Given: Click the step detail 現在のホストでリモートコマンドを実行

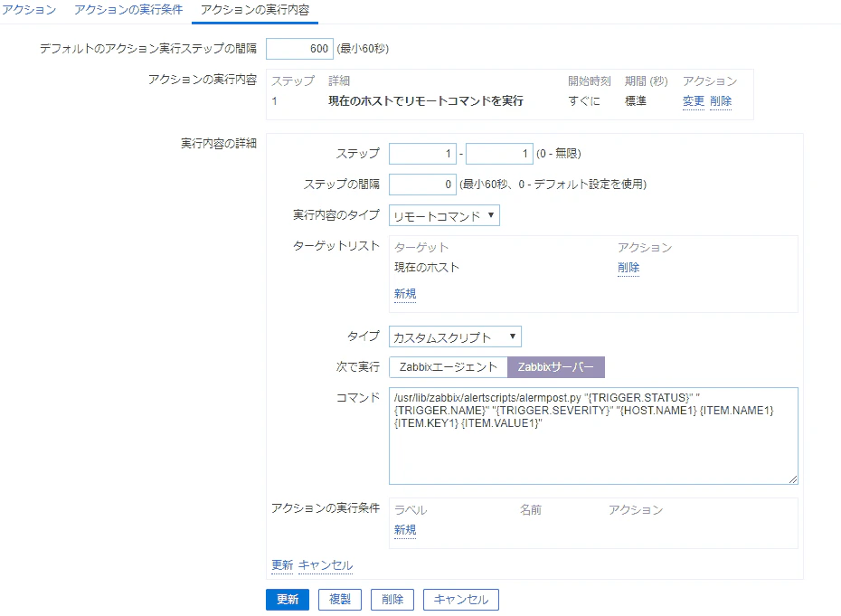Looking at the screenshot, I should 426,101.
